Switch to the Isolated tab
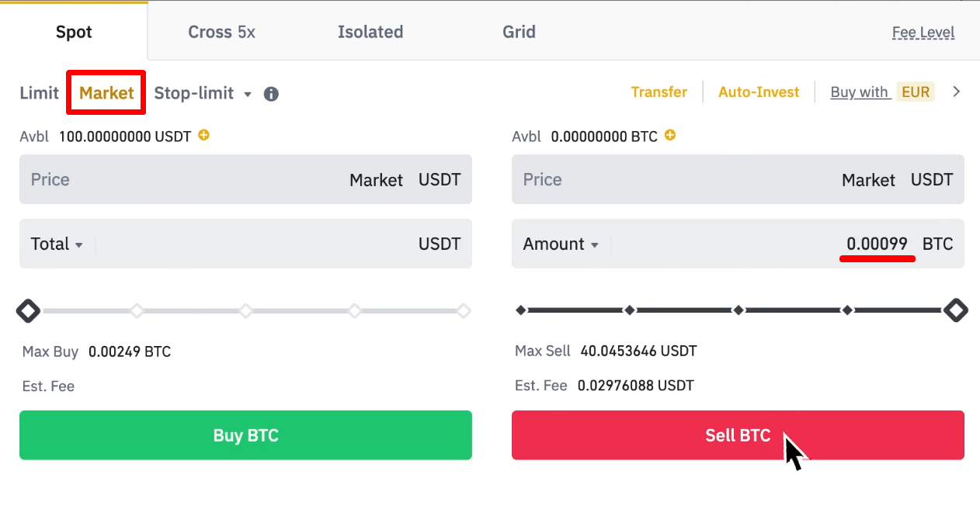 370,32
